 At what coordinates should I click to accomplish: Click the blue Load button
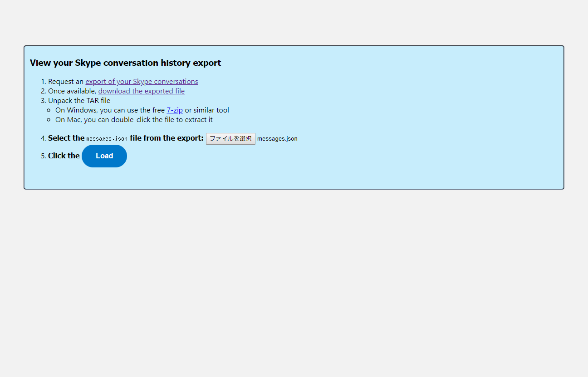tap(104, 156)
